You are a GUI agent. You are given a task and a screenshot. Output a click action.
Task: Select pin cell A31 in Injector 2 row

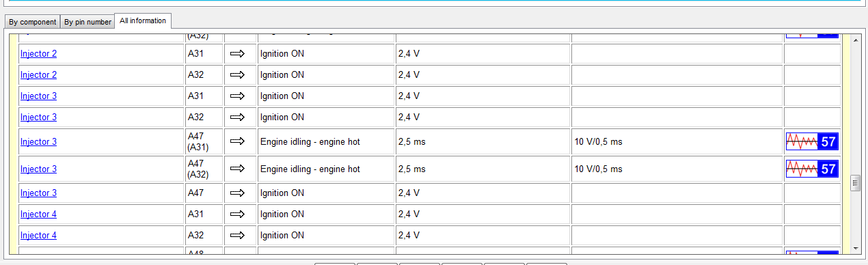(204, 53)
